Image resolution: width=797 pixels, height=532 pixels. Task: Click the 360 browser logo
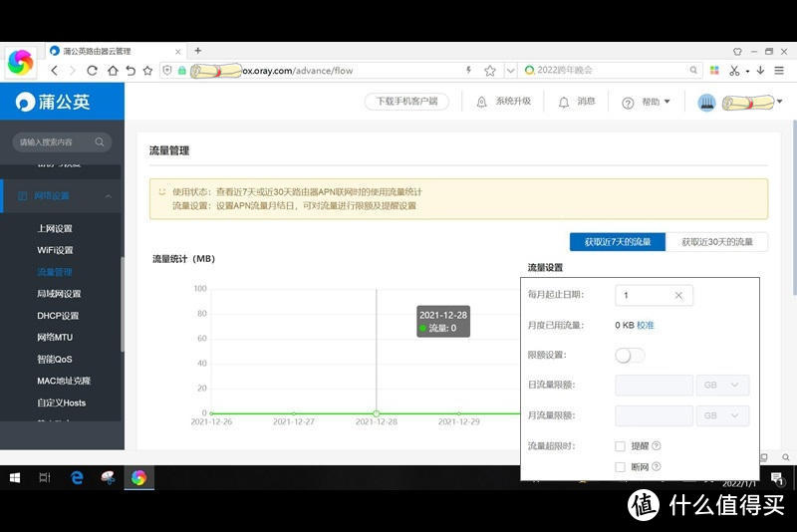[20, 63]
